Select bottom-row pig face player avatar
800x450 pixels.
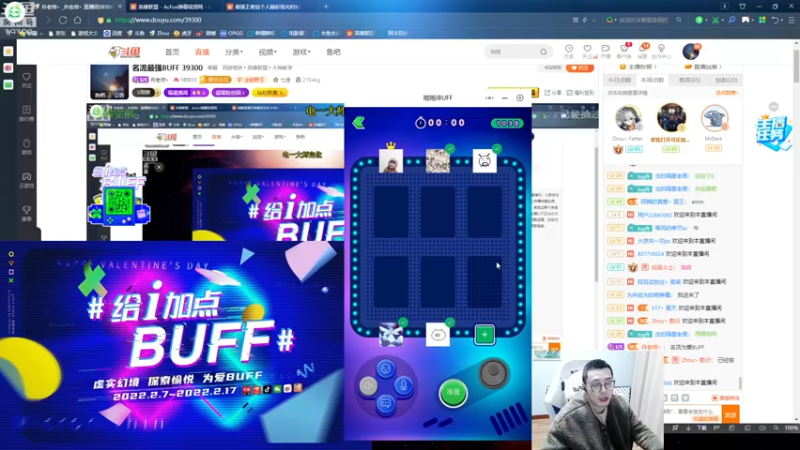[438, 335]
